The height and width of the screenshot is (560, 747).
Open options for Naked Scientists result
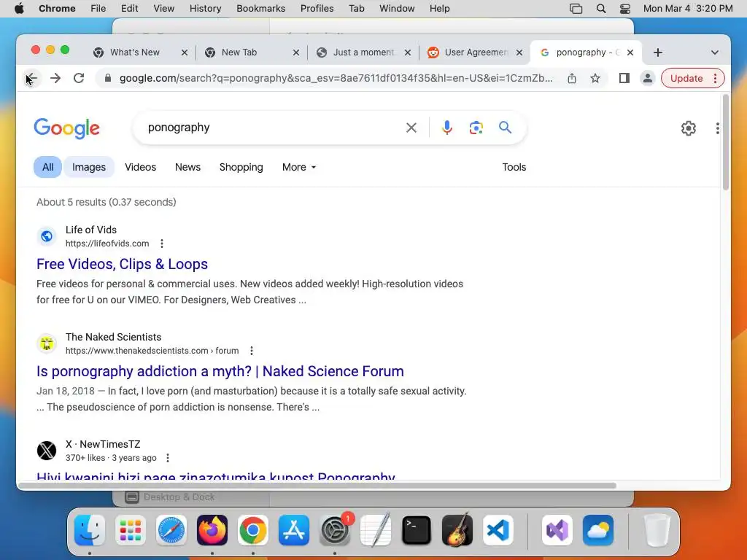click(x=252, y=351)
